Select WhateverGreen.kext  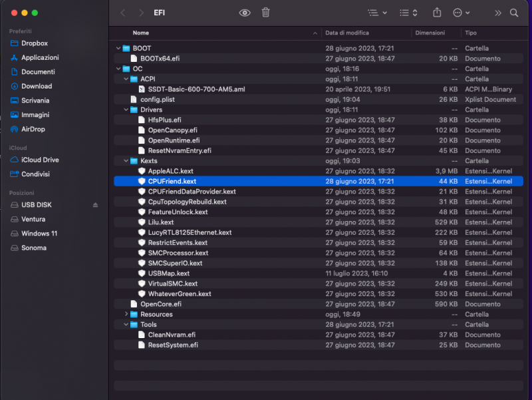coord(319,294)
